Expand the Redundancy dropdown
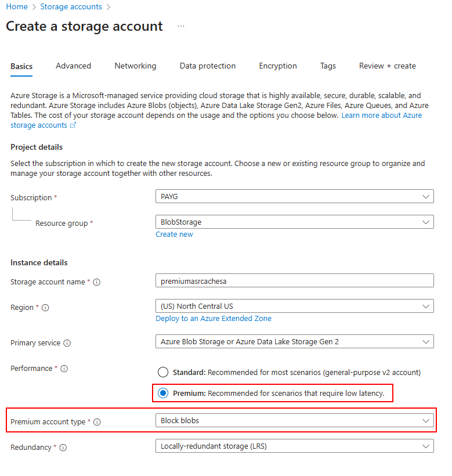This screenshot has height=476, width=452. click(294, 446)
